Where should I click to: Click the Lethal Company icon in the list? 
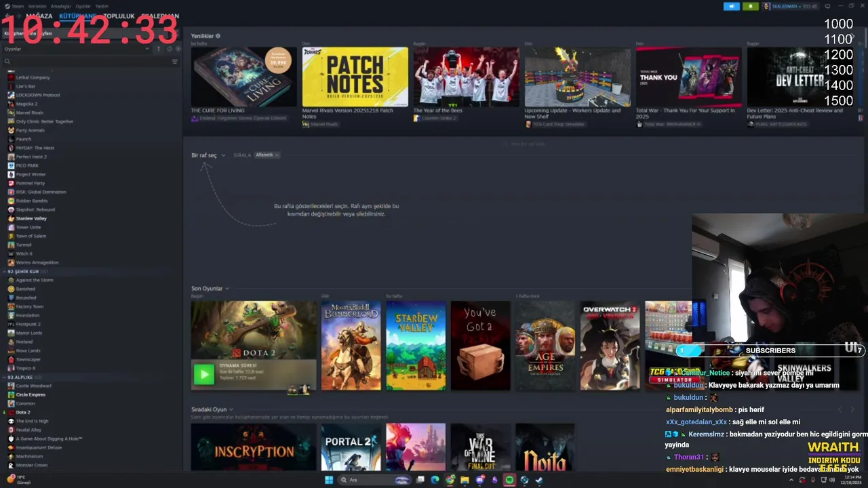point(11,77)
